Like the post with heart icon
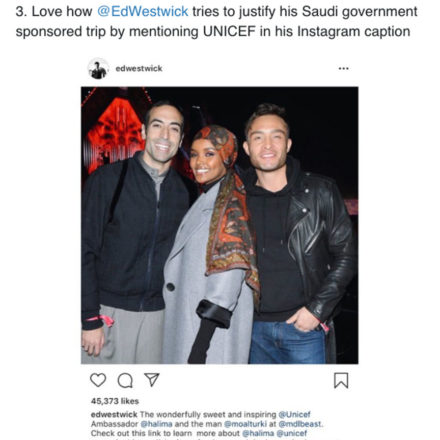Viewport: 440px width, 440px height. [98, 380]
